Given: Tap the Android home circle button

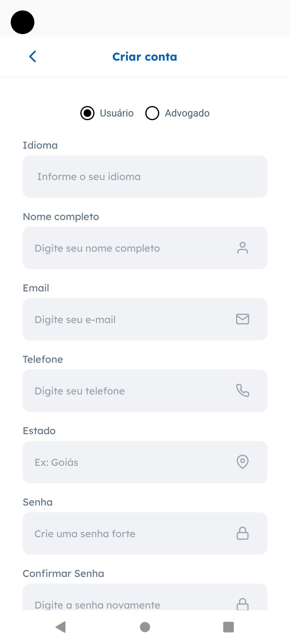Looking at the screenshot, I should [145, 627].
